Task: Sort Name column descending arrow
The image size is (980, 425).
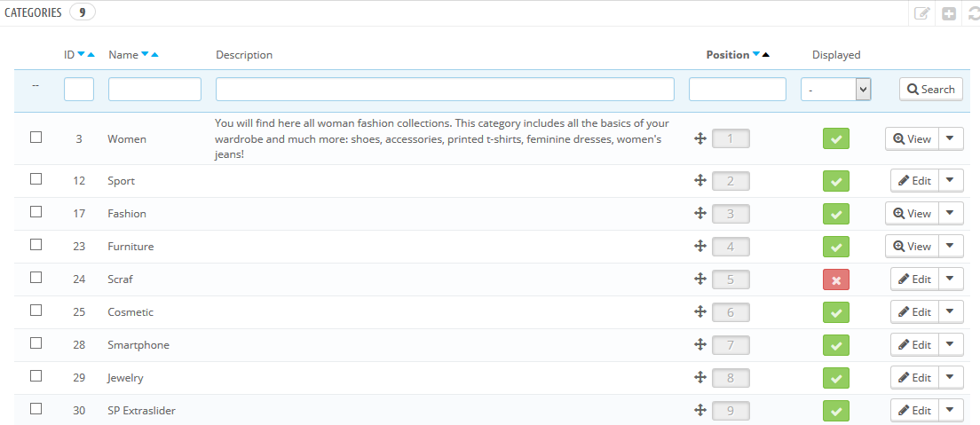Action: click(x=145, y=54)
